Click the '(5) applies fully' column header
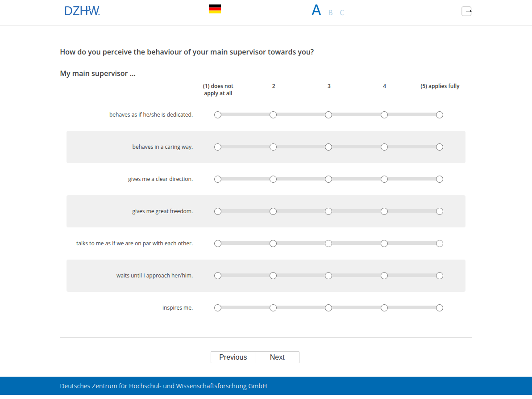Viewport: 532px width, 399px height. pyautogui.click(x=440, y=86)
